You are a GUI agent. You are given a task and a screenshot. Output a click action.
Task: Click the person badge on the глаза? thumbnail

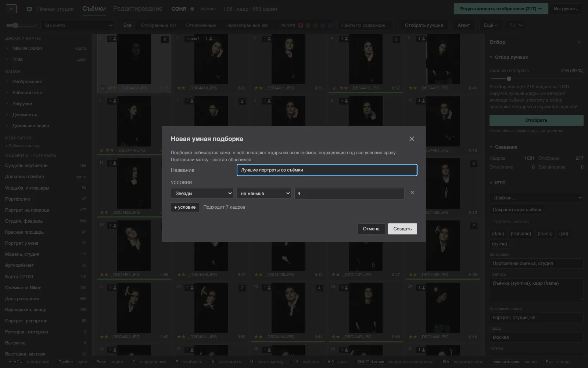coord(209,39)
